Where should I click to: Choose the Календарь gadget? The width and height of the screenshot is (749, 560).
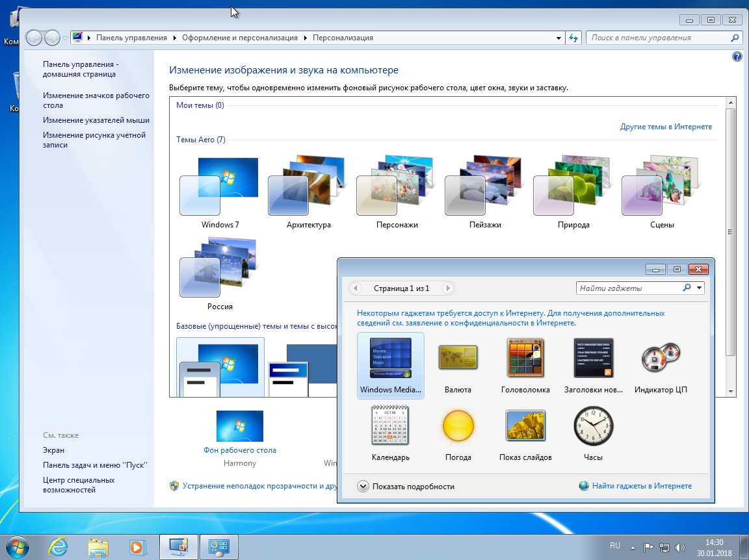(x=390, y=433)
